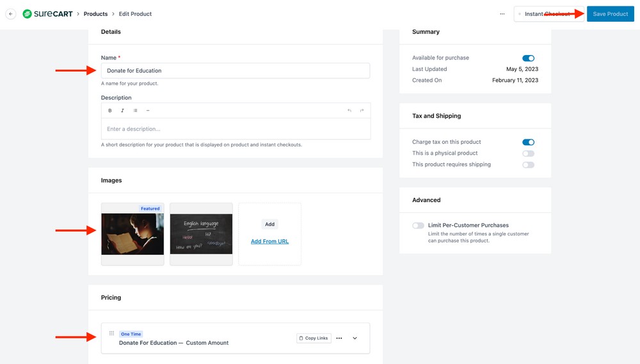Insert bullet list in description
640x364 pixels.
[x=135, y=111]
